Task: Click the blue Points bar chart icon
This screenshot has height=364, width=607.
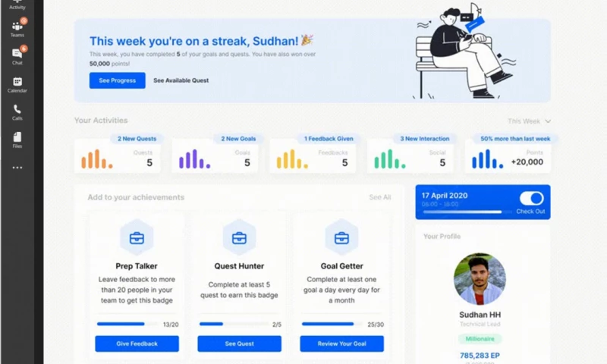Action: 487,158
